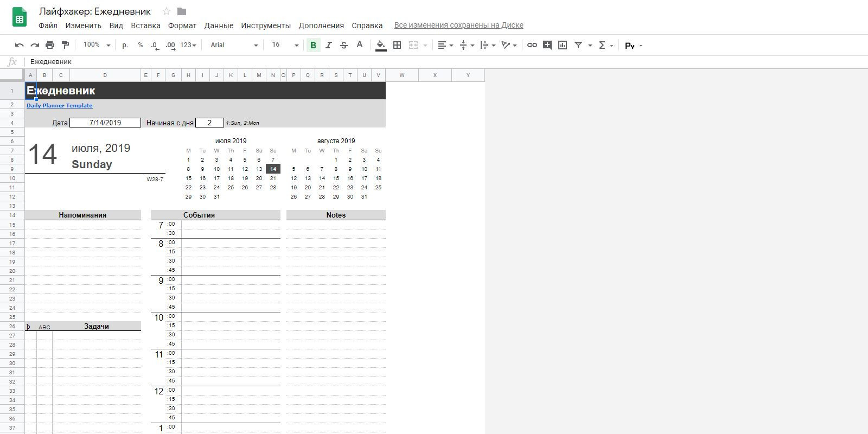Format as percent with % button
868x434 pixels.
pos(141,45)
